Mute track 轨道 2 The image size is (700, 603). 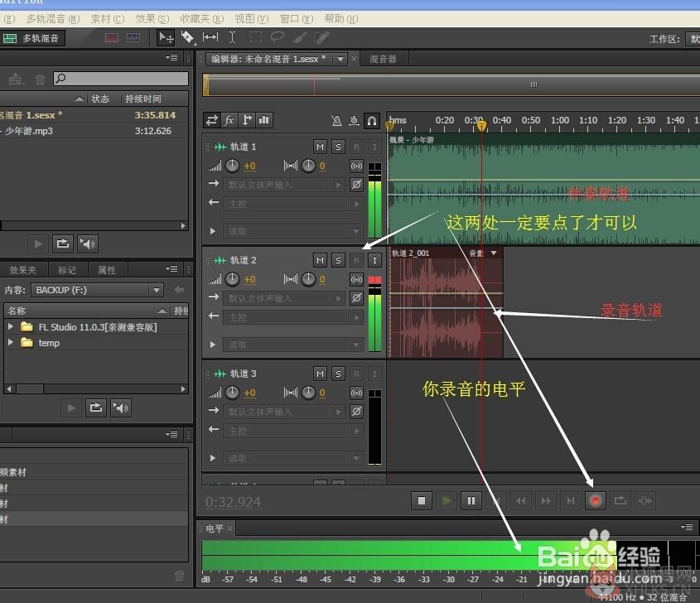coord(320,260)
